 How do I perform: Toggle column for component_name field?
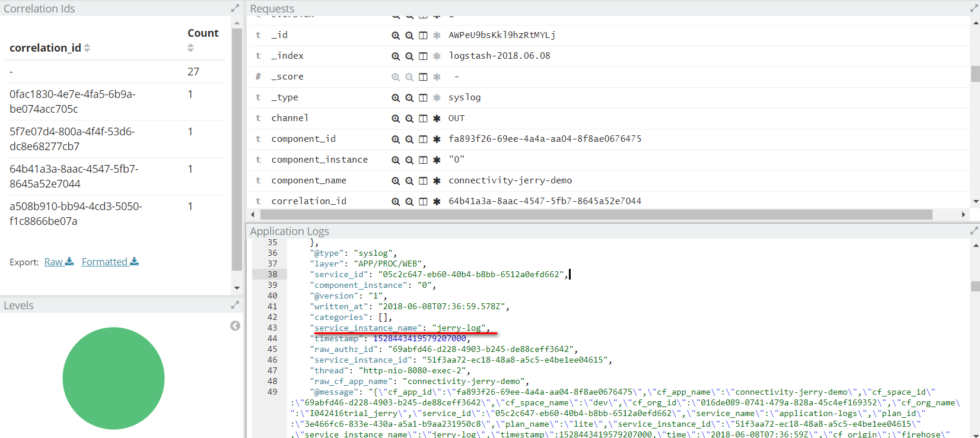pos(423,181)
